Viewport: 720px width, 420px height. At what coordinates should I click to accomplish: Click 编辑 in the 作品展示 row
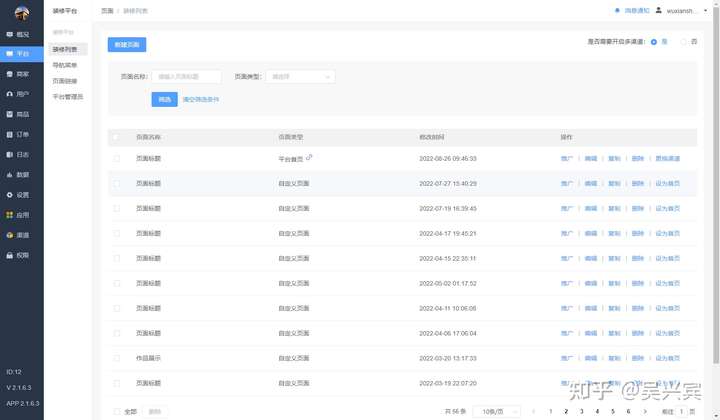591,358
